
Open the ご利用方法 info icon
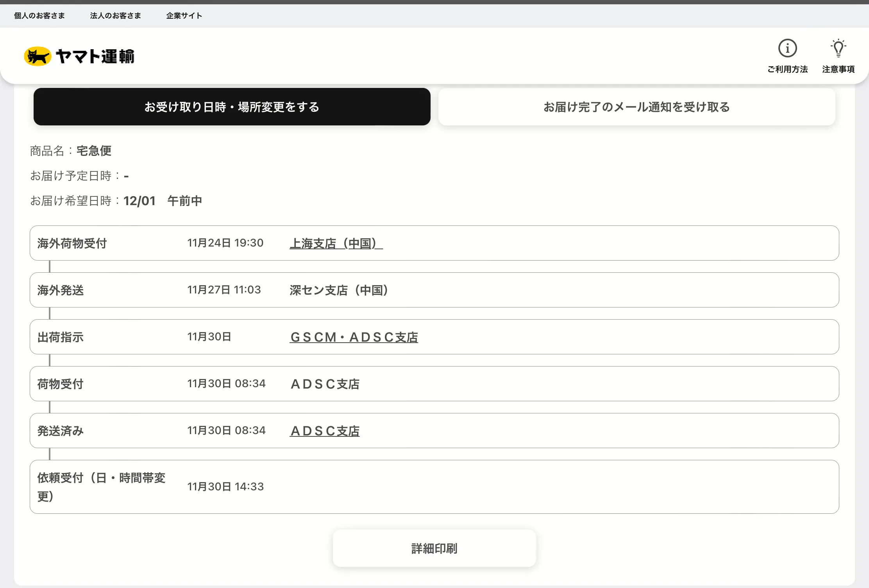tap(787, 48)
